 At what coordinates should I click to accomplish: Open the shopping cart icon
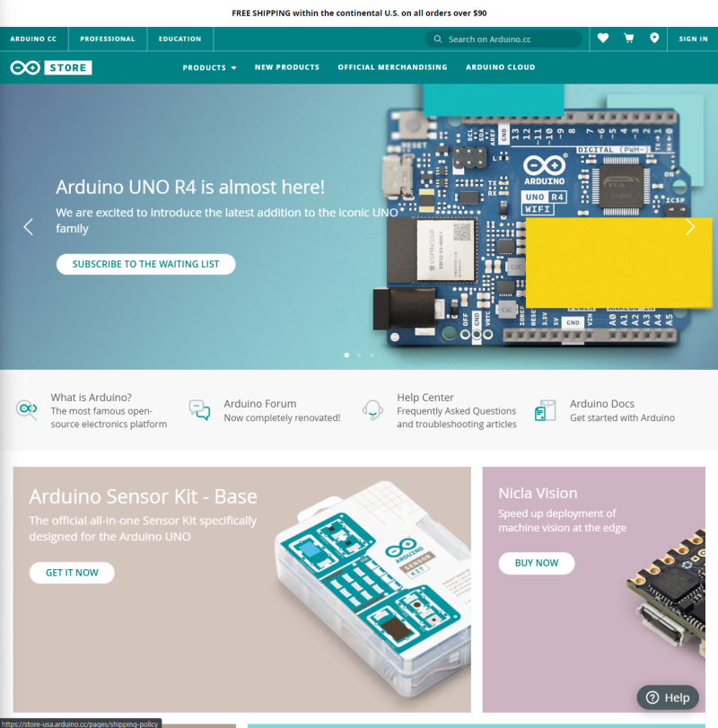click(x=628, y=39)
